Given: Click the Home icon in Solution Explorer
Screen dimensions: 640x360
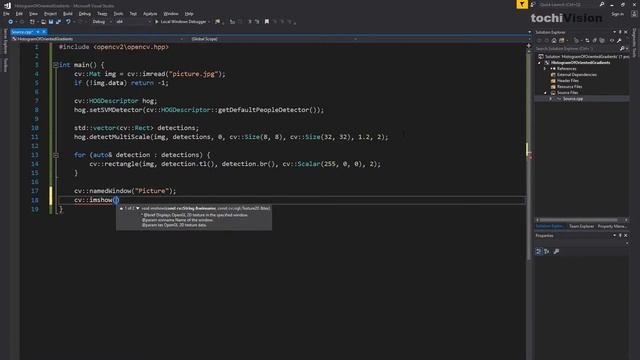Looking at the screenshot, I should 554,40.
